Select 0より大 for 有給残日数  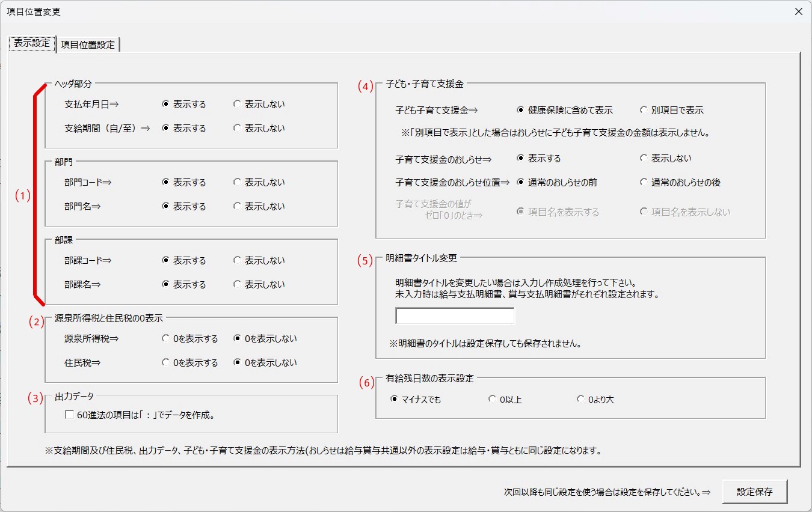pyautogui.click(x=595, y=399)
